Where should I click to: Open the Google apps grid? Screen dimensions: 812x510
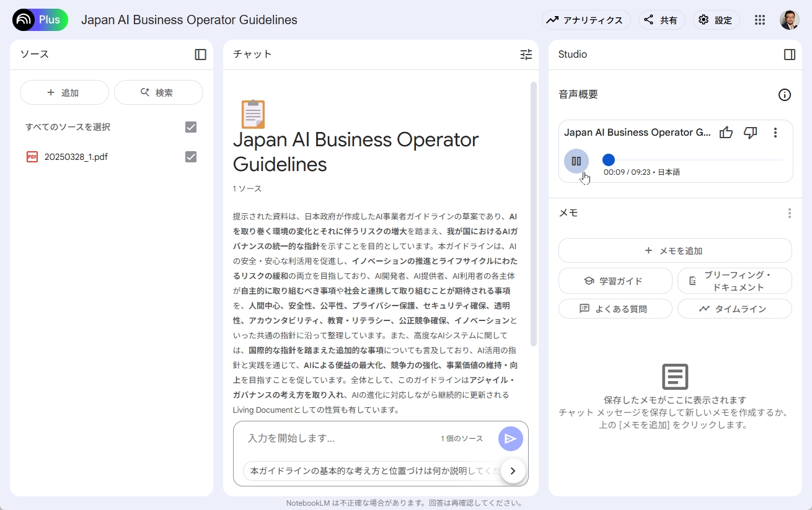pyautogui.click(x=760, y=20)
